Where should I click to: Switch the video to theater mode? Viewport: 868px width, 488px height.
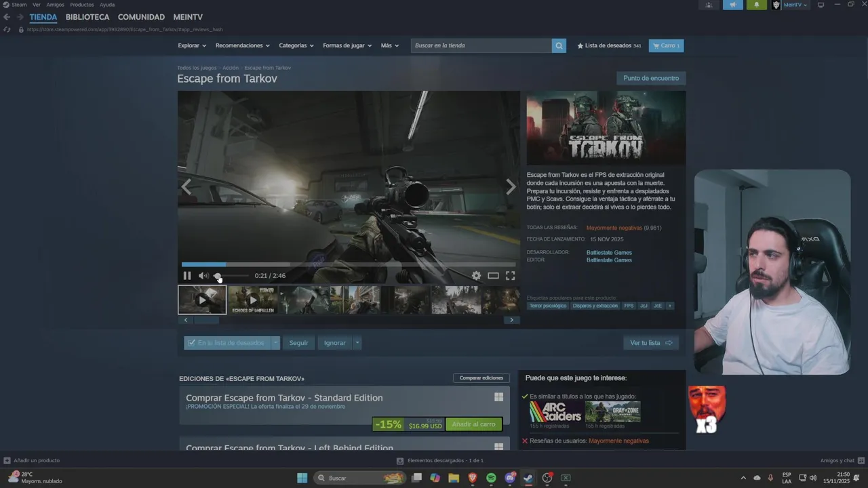pos(493,276)
